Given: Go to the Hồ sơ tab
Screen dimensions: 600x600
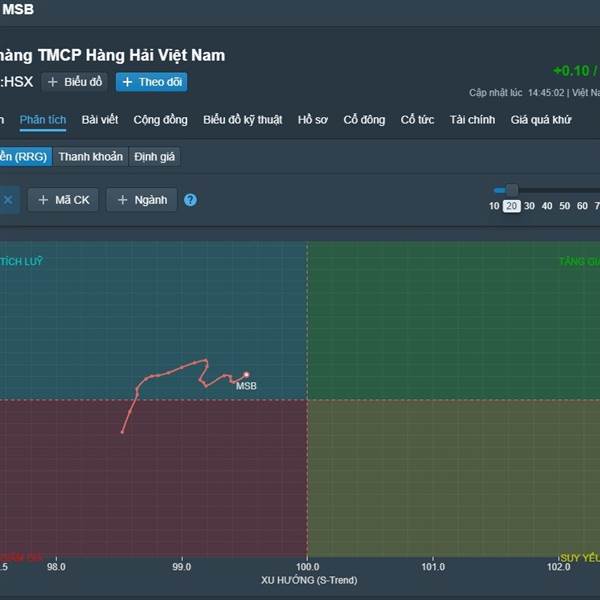Looking at the screenshot, I should click(313, 120).
